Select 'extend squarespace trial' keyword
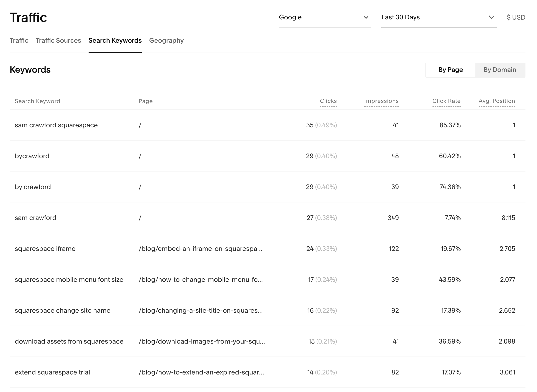The height and width of the screenshot is (392, 537). point(52,372)
